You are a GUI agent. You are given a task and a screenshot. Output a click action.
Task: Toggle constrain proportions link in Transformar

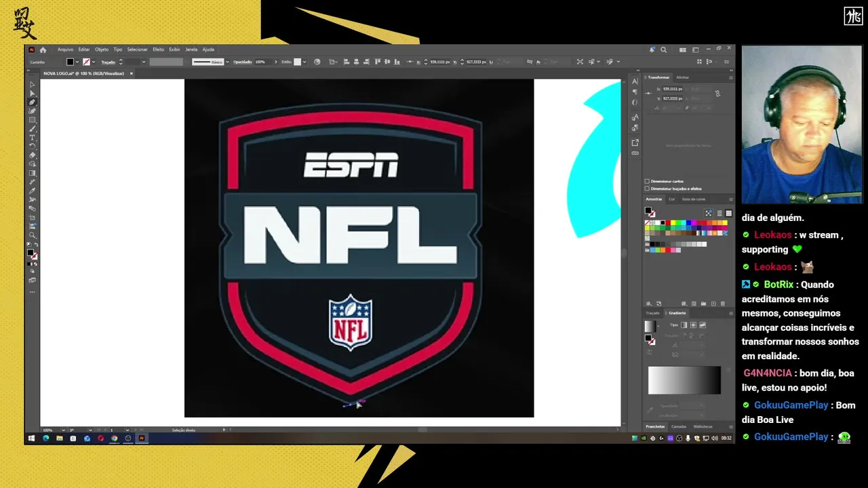[717, 94]
